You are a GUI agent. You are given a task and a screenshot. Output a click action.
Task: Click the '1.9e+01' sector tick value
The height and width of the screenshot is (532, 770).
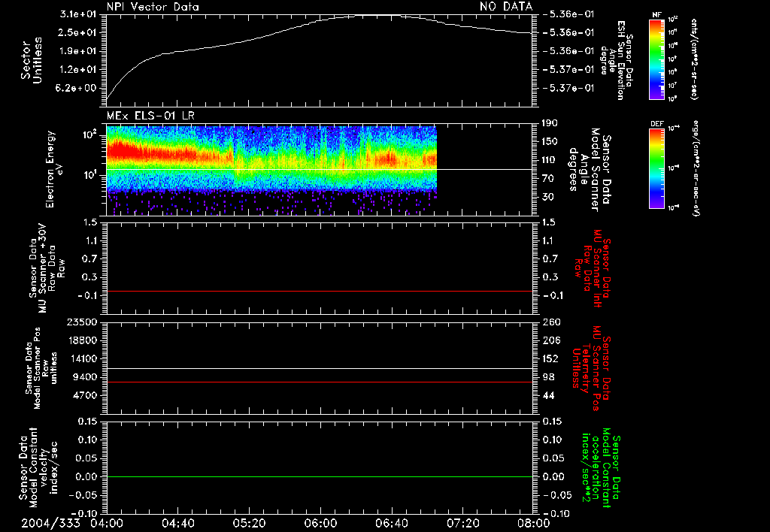[x=78, y=51]
